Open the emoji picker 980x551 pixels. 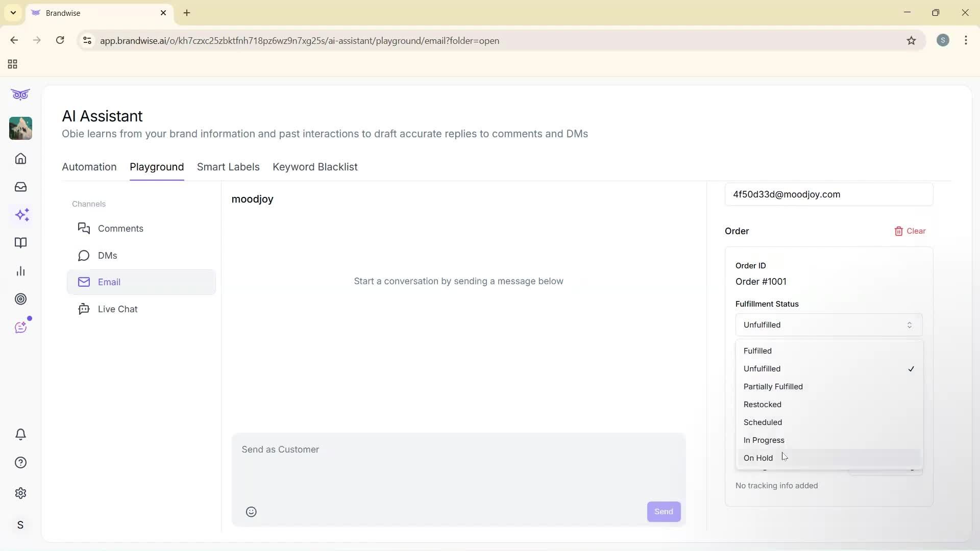click(251, 512)
